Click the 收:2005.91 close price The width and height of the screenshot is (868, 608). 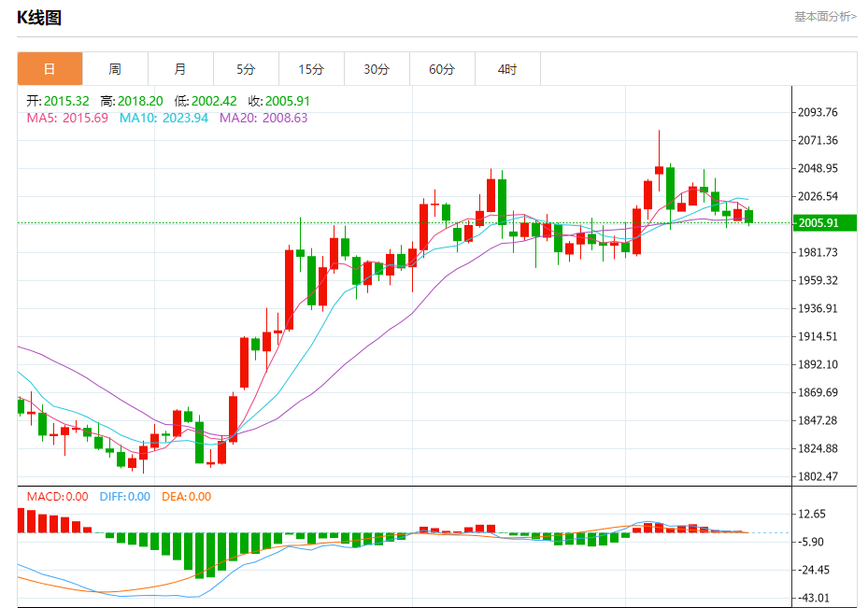tap(279, 101)
